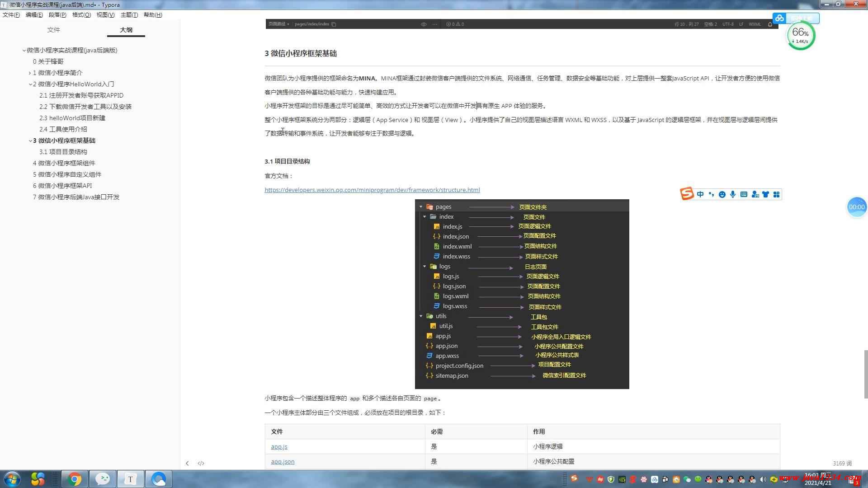Launch Chrome from the taskbar
The width and height of the screenshot is (868, 488).
tap(75, 479)
